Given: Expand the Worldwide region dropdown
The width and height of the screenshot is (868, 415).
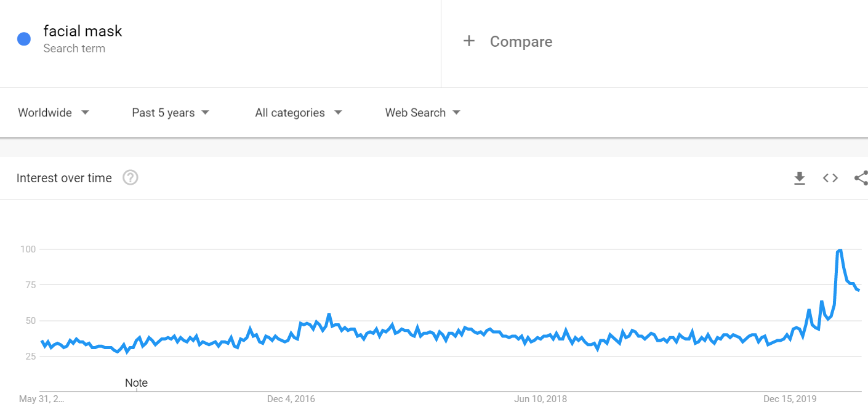Looking at the screenshot, I should click(x=54, y=113).
